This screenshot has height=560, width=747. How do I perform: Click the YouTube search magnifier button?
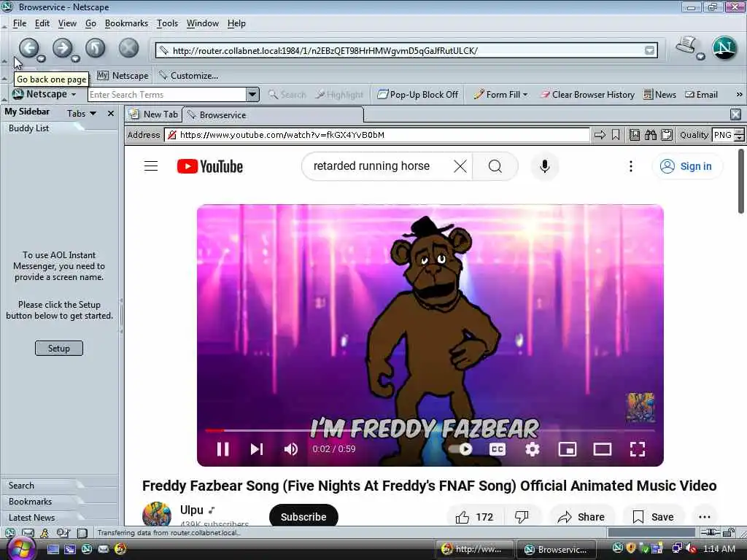[495, 166]
